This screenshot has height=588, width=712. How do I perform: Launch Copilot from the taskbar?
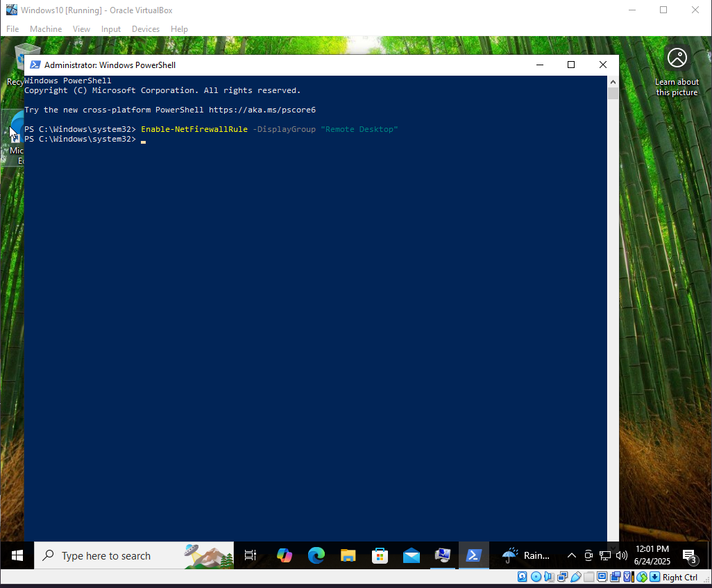pos(285,555)
